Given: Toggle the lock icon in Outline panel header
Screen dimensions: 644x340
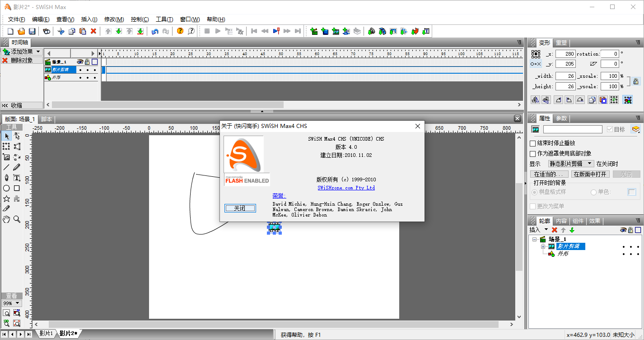Looking at the screenshot, I should (x=631, y=230).
